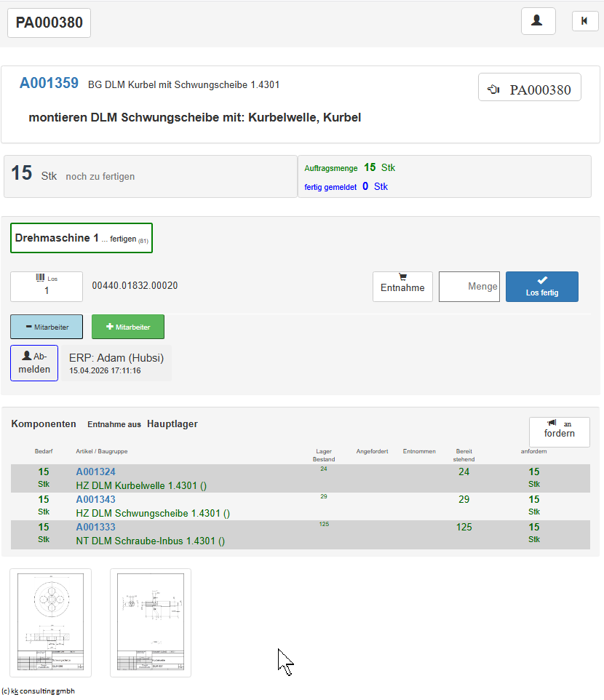Open article link A001359
This screenshot has width=604, height=700.
pyautogui.click(x=49, y=83)
